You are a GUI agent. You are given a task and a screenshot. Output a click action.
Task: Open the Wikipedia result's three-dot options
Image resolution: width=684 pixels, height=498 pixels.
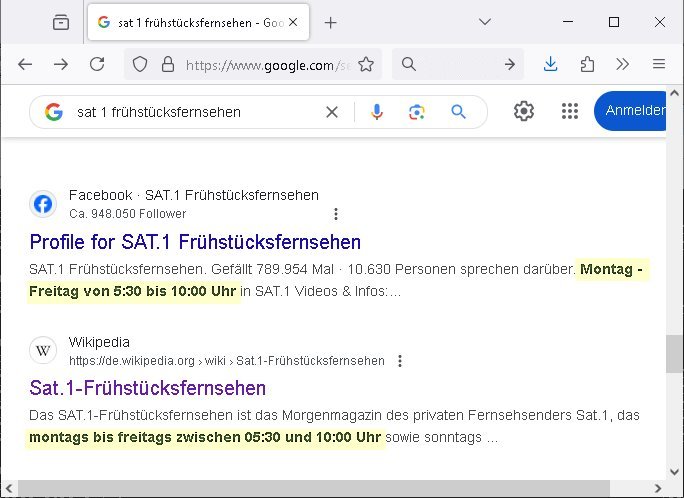tap(400, 361)
